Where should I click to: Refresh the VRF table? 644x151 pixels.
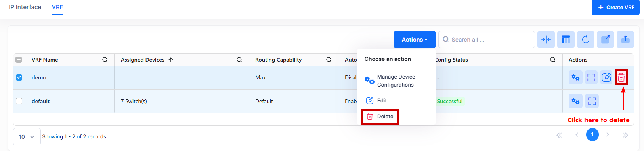click(x=586, y=40)
